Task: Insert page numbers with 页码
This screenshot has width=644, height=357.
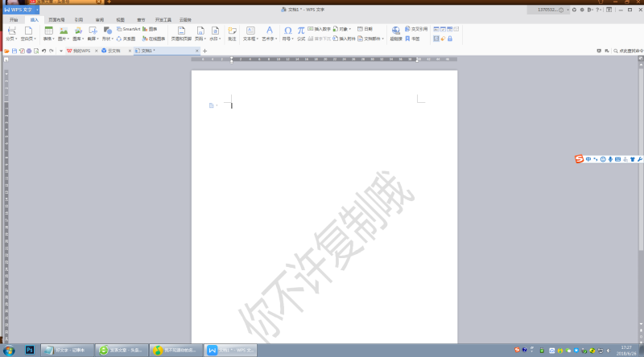Action: coord(200,33)
